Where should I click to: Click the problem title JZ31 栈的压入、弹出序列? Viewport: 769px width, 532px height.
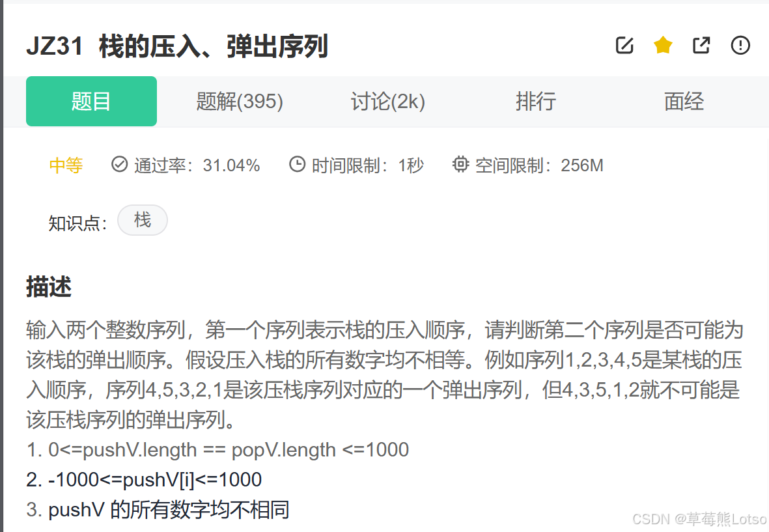pos(177,47)
